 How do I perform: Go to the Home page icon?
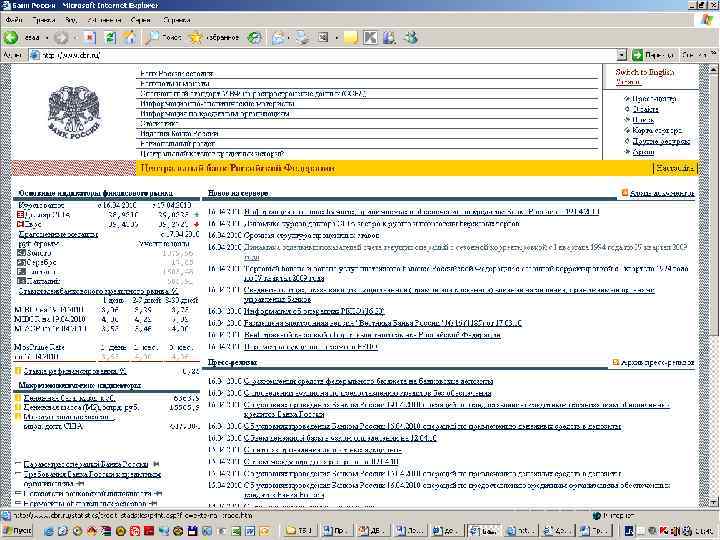(130, 38)
